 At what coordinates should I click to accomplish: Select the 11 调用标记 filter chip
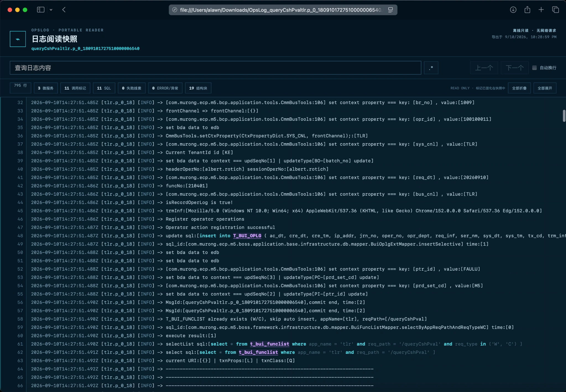click(x=75, y=88)
